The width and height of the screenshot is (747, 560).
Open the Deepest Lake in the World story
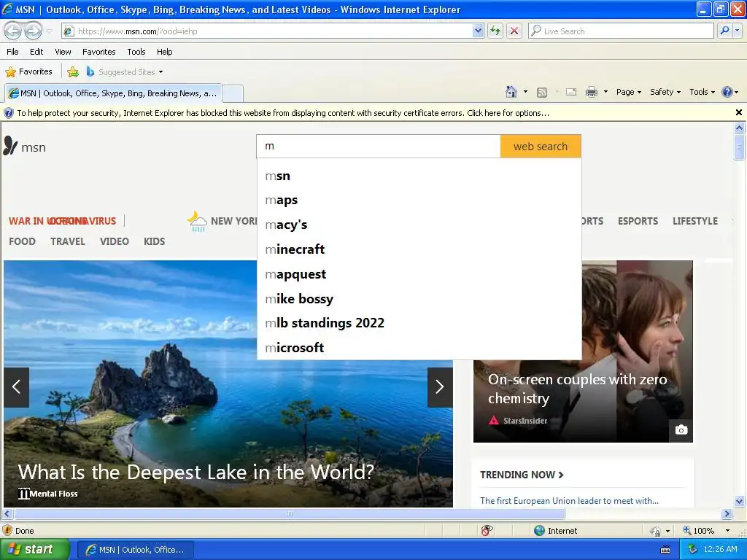(x=196, y=472)
